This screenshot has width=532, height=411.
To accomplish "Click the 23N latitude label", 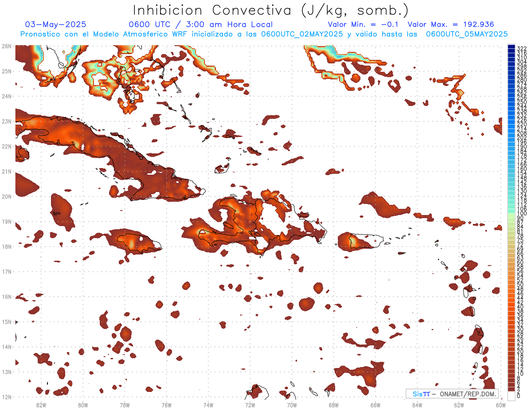I will [6, 121].
